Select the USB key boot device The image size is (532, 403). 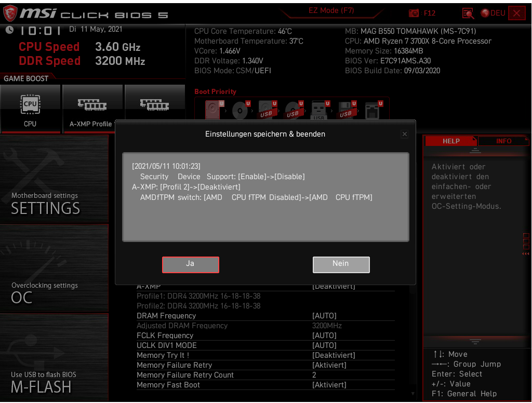click(x=320, y=109)
